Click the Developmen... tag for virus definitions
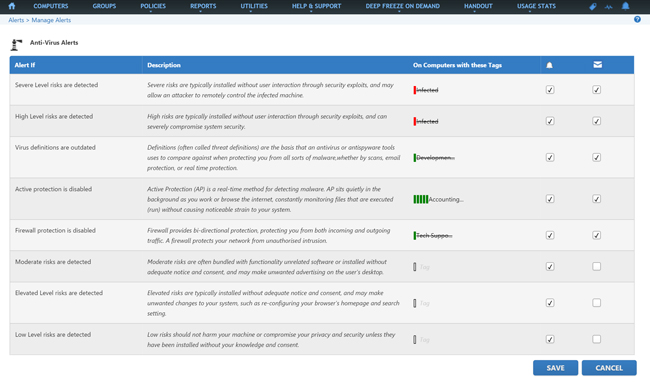Screen dimensions: 650x391 (434, 158)
